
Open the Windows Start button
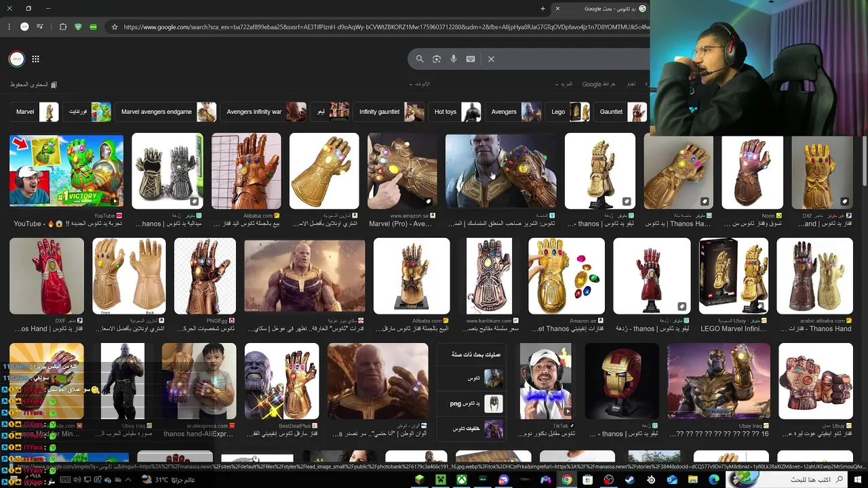pos(858,480)
